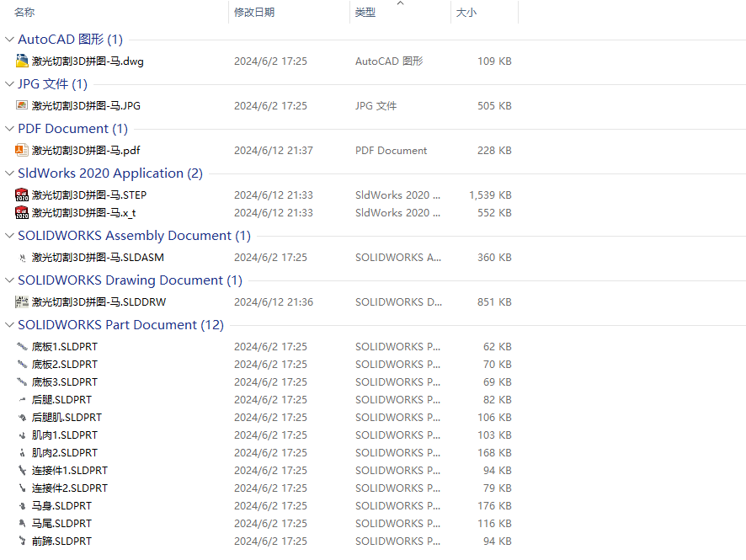Click the PDF document file icon

click(x=22, y=150)
